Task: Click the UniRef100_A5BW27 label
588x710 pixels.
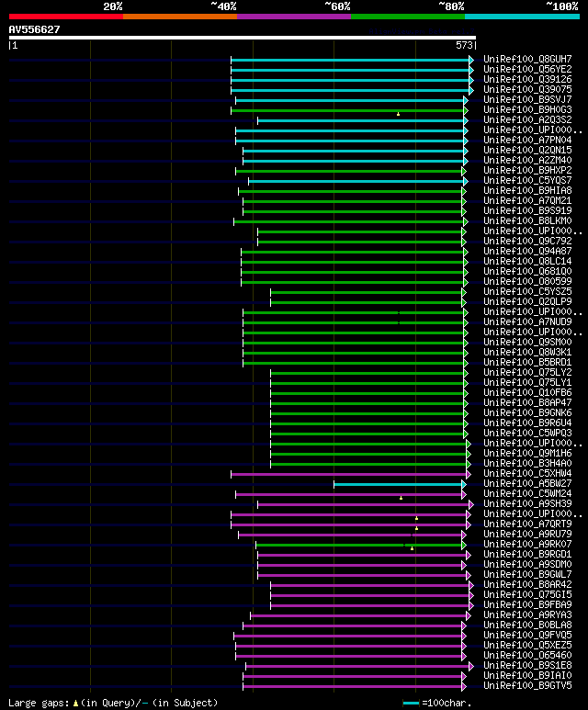Action: coord(527,484)
